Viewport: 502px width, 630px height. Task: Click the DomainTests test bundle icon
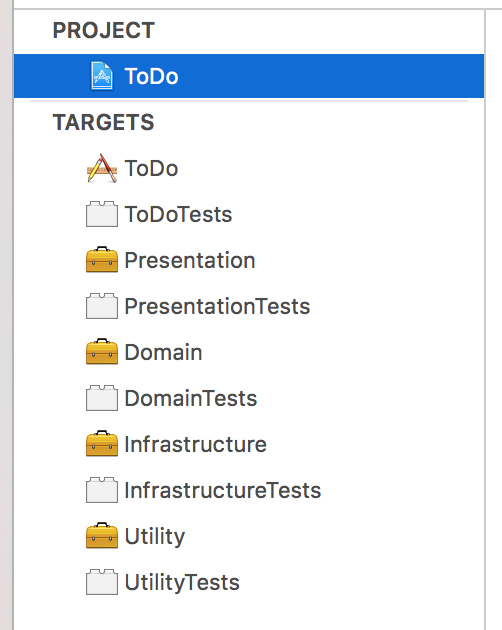pyautogui.click(x=102, y=398)
